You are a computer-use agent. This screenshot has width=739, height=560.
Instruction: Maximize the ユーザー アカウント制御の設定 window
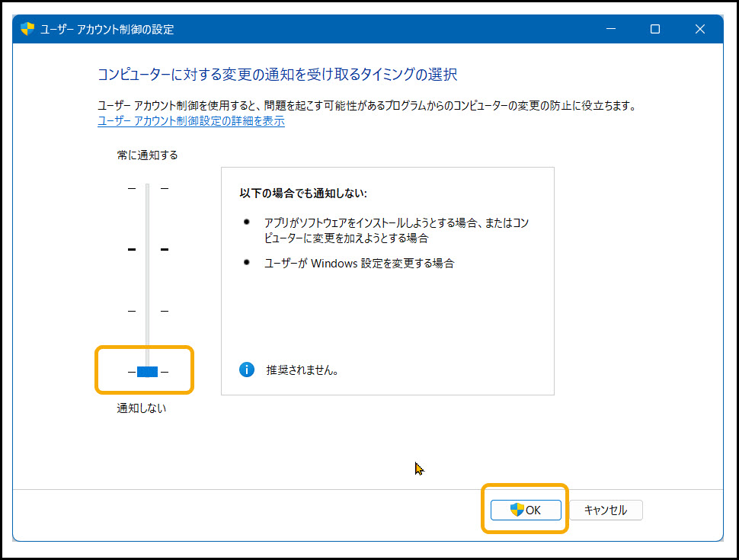pyautogui.click(x=655, y=29)
